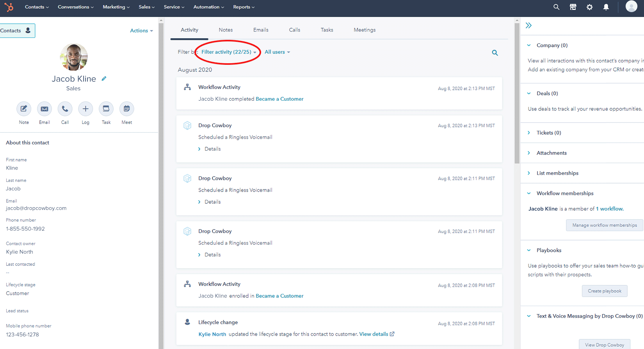Click the jacob@dropcowboy.com email field
This screenshot has height=349, width=644.
pos(36,208)
